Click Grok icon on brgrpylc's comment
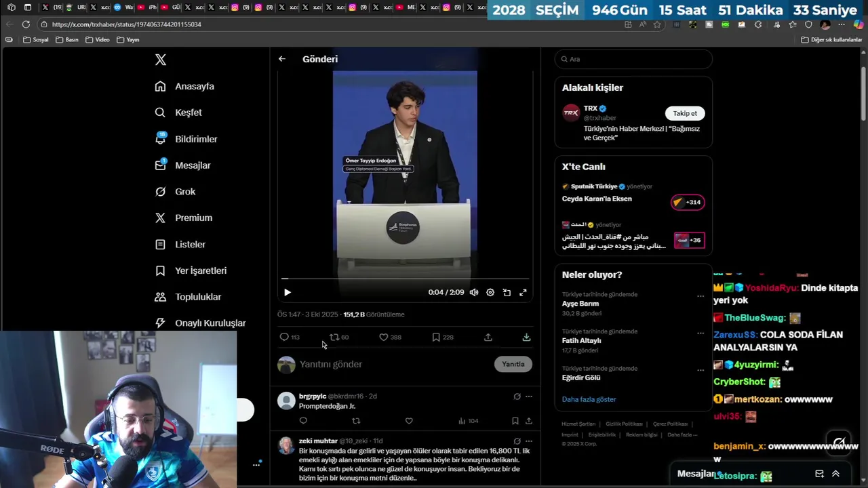The image size is (868, 488). pyautogui.click(x=517, y=396)
